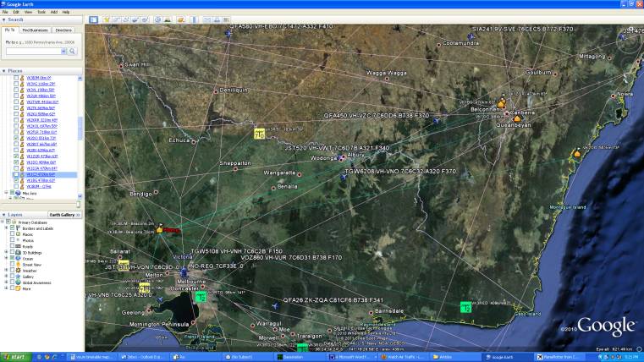The height and width of the screenshot is (362, 644).
Task: Click the Places list vertical scrollbar thumb
Action: click(80, 128)
